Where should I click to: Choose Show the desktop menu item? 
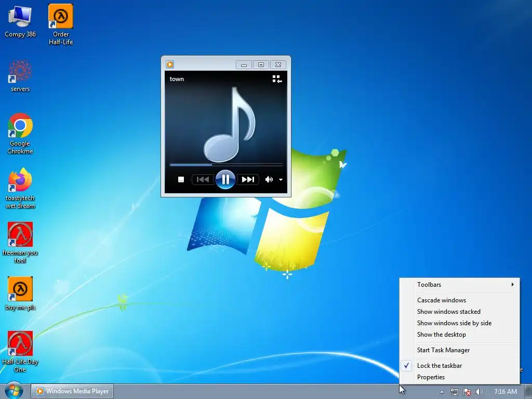(x=460, y=335)
